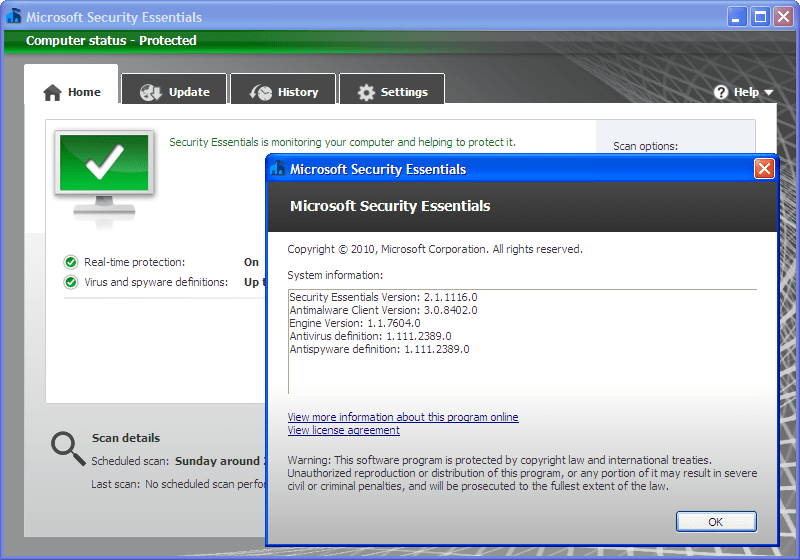
Task: Open the Home tab
Action: 71,85
